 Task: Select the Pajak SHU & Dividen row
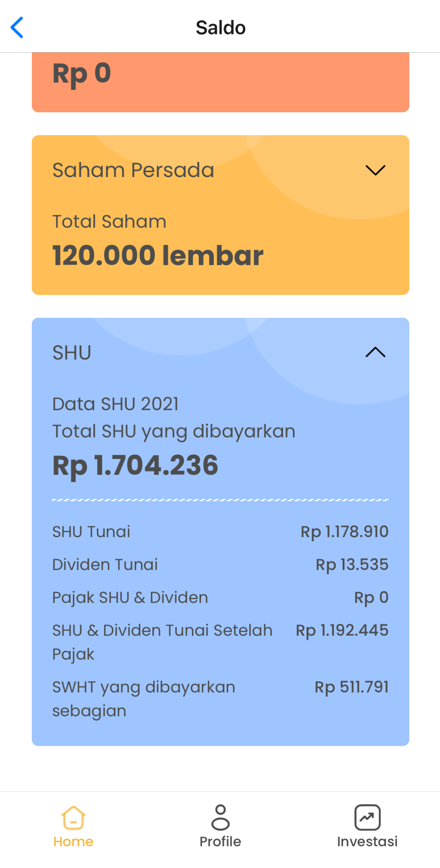point(220,598)
